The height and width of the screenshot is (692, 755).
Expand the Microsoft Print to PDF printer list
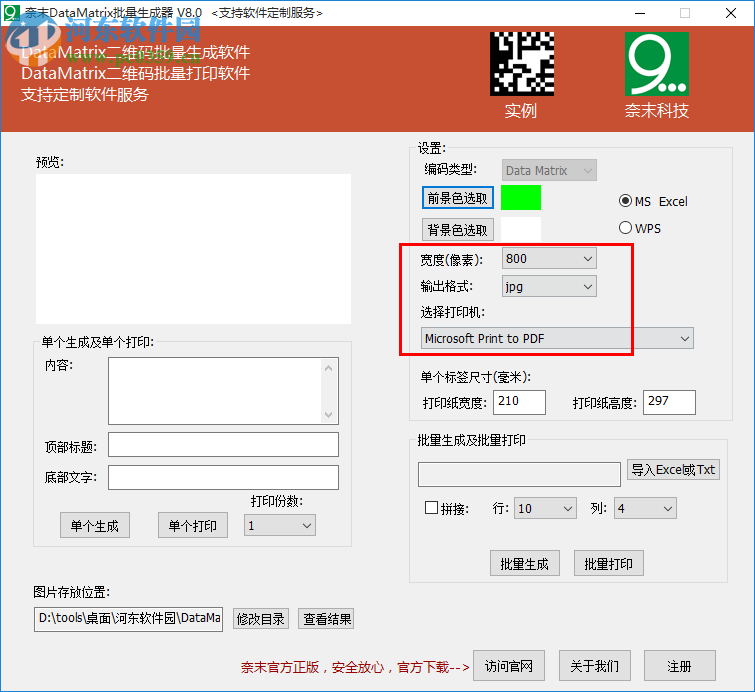tap(557, 339)
